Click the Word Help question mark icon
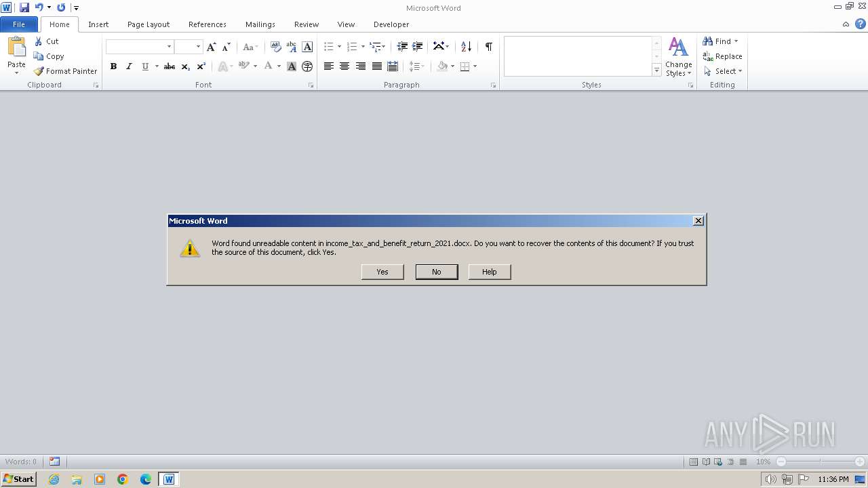The image size is (868, 488). (x=860, y=24)
